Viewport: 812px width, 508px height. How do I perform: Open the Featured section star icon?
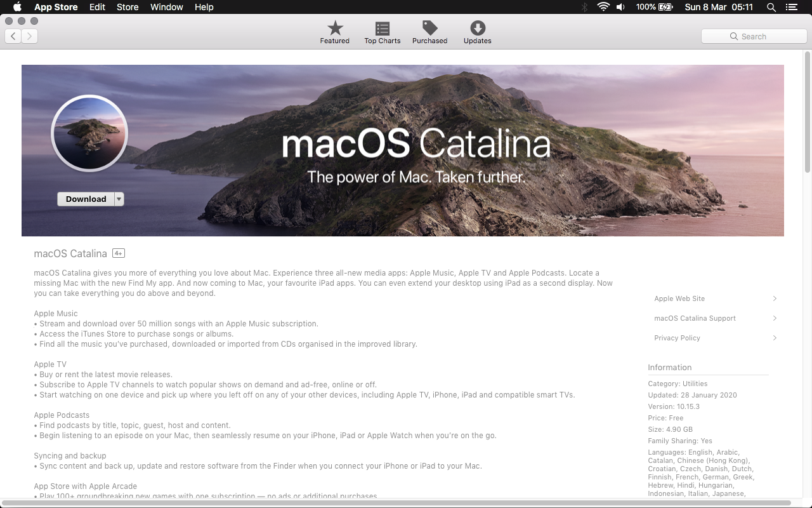(335, 28)
